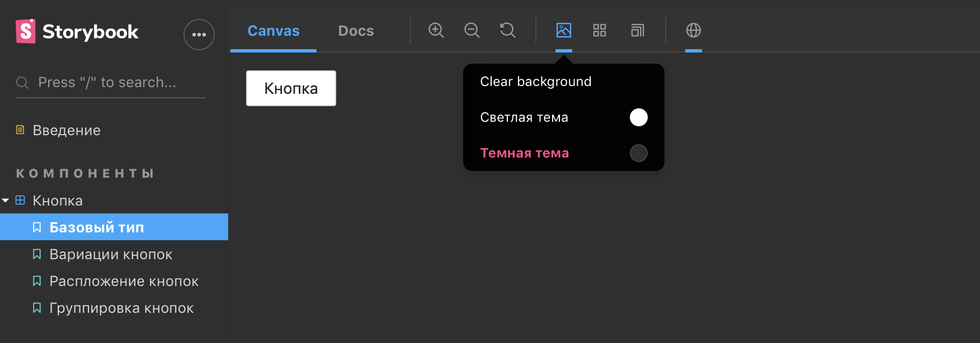The width and height of the screenshot is (980, 343).
Task: Click the Кнопка button in canvas
Action: pyautogui.click(x=291, y=88)
